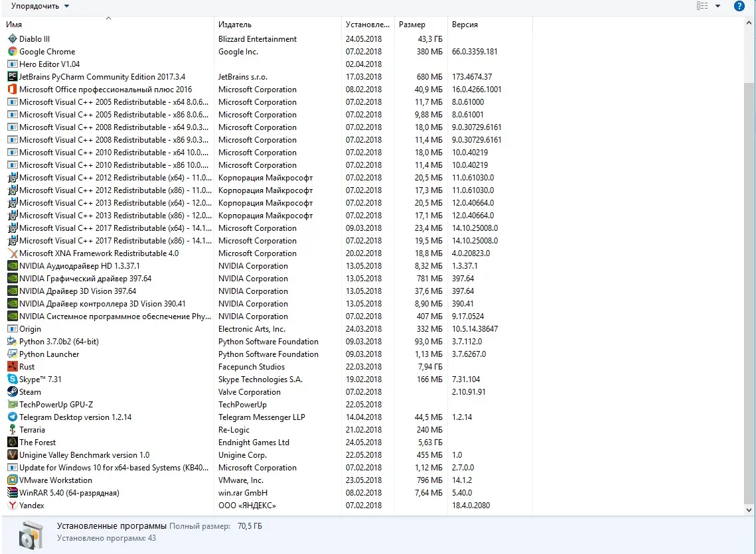Click Valve Corporation publisher cell
756x554 pixels.
(250, 392)
